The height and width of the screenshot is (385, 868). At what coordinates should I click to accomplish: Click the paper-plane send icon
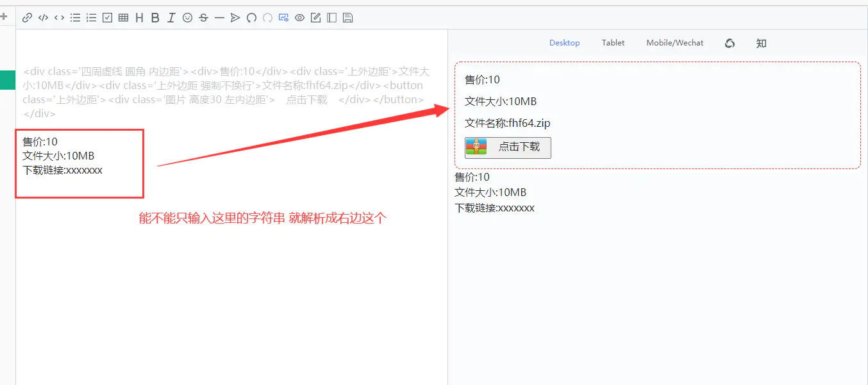[235, 18]
